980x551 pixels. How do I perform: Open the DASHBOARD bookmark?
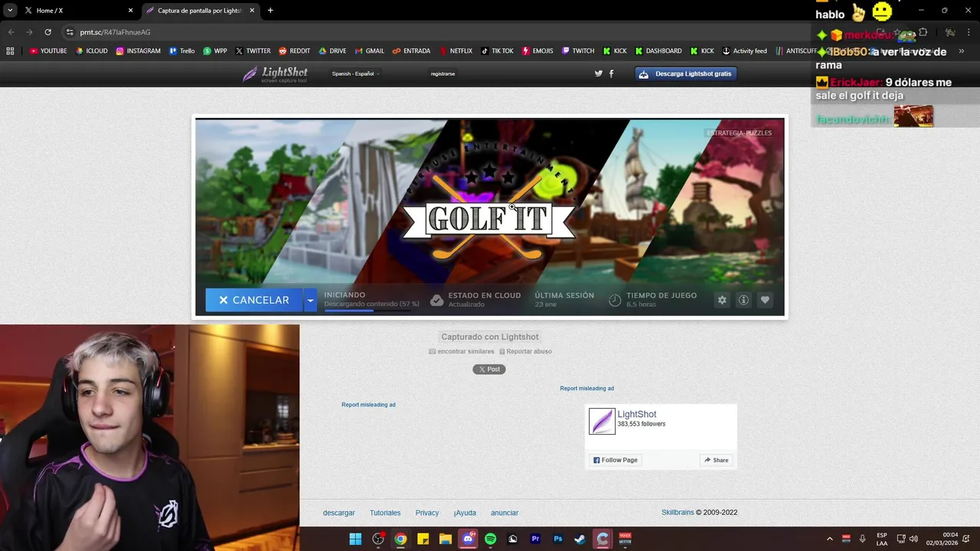coord(658,51)
